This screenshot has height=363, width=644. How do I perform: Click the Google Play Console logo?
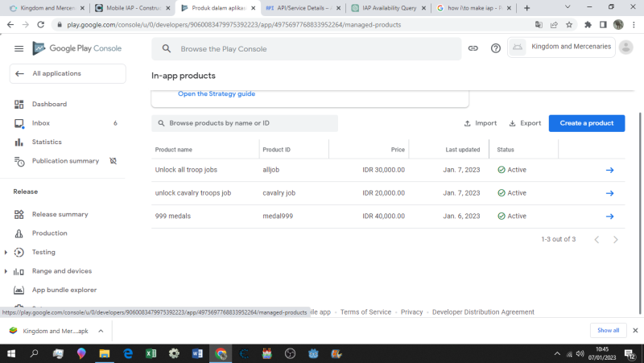[x=77, y=48]
